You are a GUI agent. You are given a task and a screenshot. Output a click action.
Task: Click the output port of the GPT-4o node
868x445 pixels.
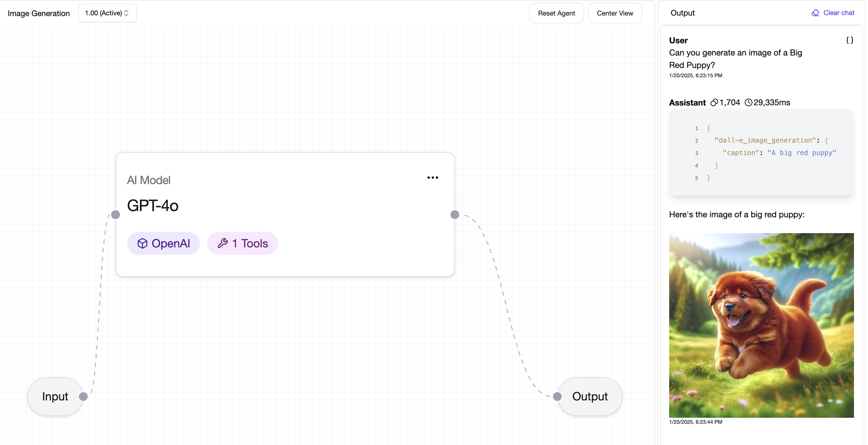[455, 214]
